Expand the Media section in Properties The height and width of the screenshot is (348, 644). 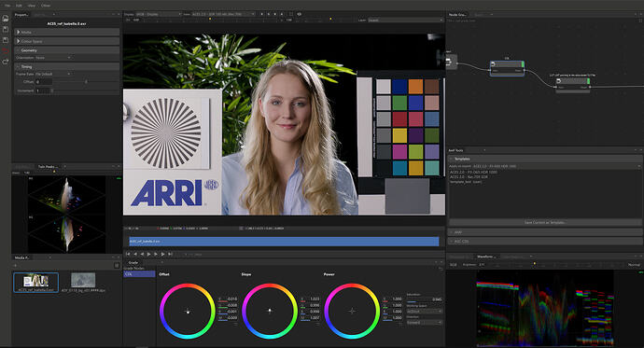click(x=67, y=32)
